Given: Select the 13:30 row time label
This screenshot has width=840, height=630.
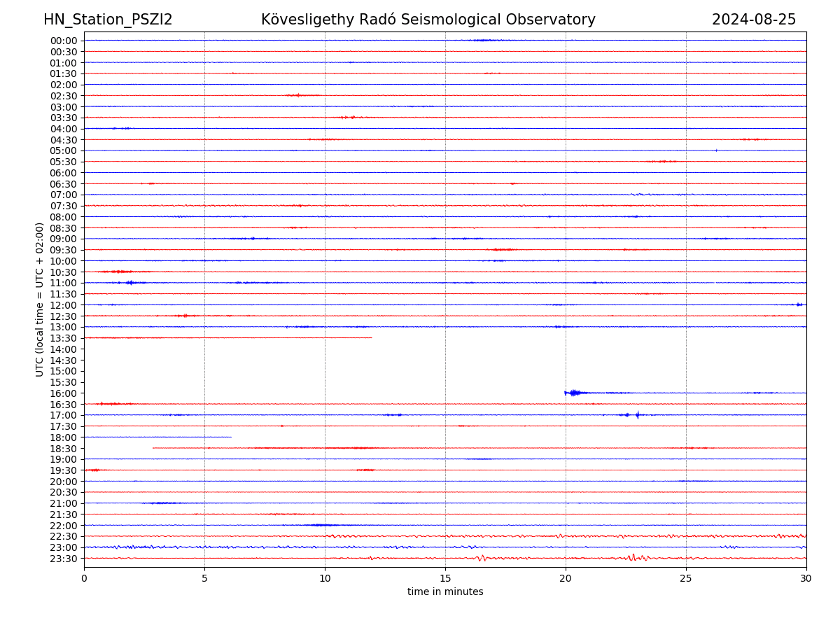Looking at the screenshot, I should pos(63,338).
